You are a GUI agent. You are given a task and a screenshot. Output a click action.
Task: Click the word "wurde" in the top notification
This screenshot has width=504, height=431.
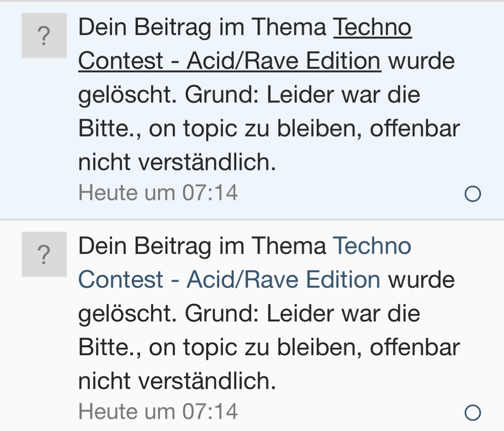pyautogui.click(x=422, y=61)
